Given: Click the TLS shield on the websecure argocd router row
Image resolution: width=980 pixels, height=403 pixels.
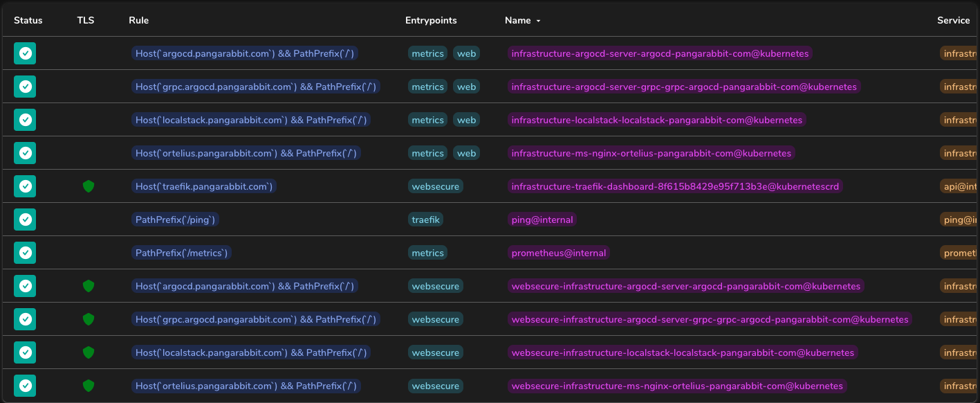Looking at the screenshot, I should point(89,285).
